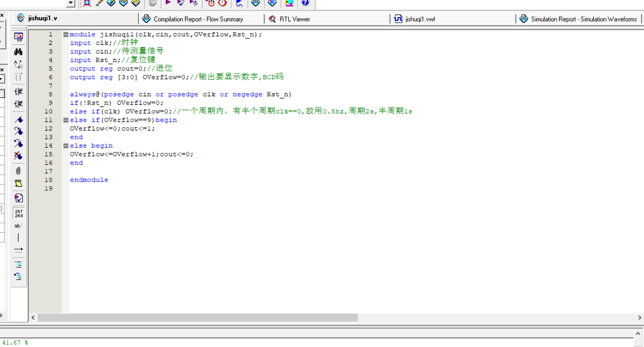Click the bottom icon in the editor sidebar
Image resolution: width=644 pixels, height=347 pixels.
(18, 276)
